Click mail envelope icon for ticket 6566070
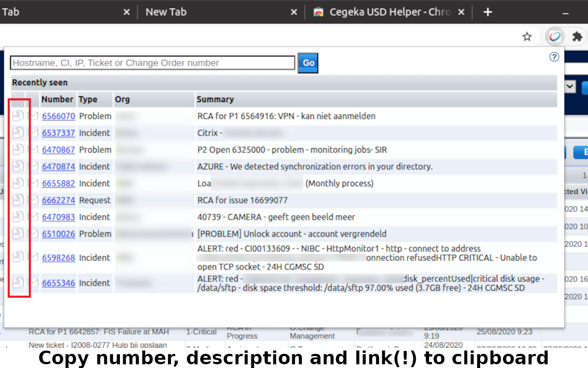Viewport: 588px width, 368px height. 33,116
